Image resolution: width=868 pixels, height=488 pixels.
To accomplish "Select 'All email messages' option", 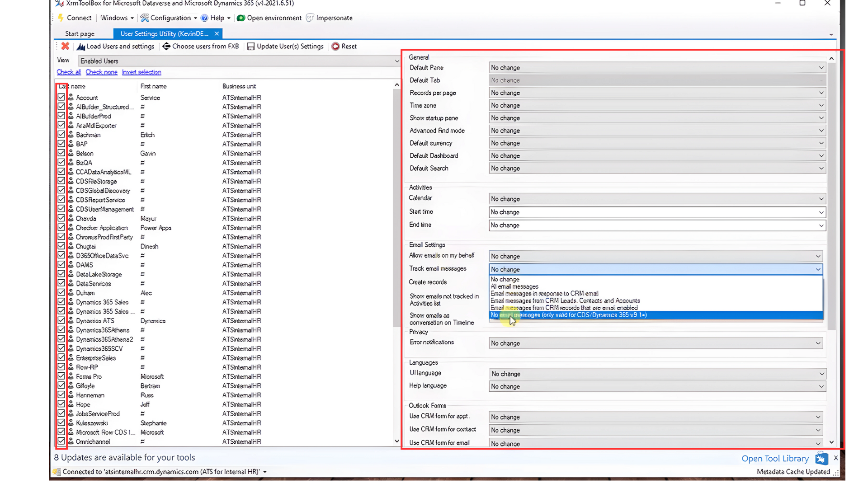I will pos(656,286).
